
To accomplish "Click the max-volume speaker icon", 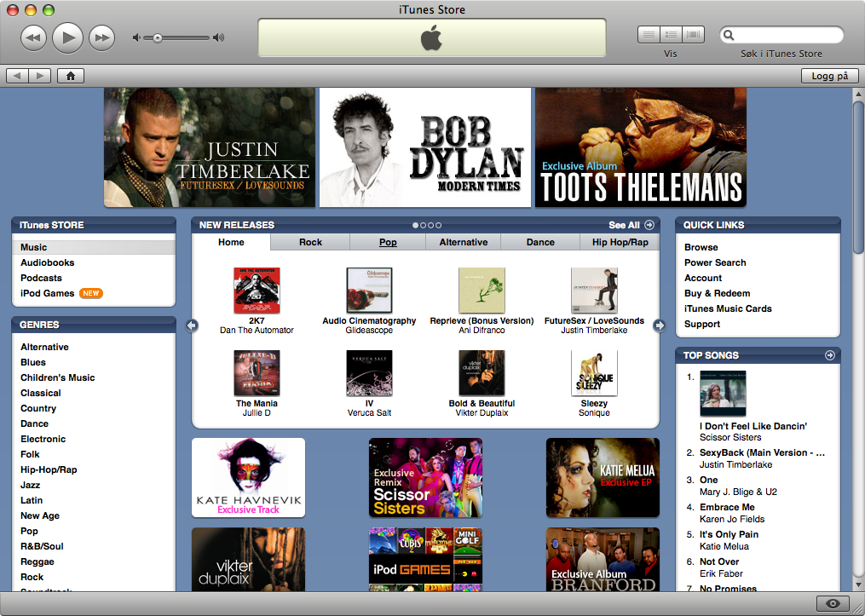I will (219, 37).
